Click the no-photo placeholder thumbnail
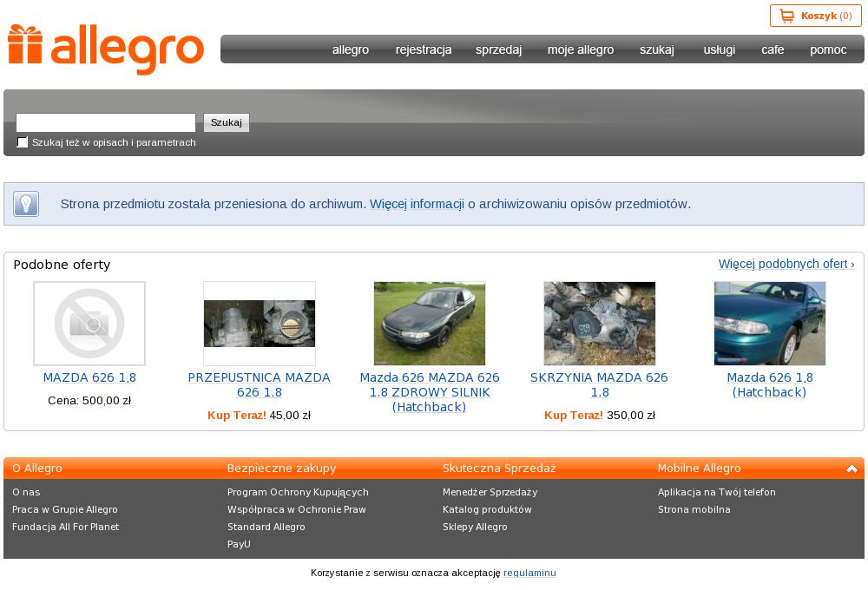Image resolution: width=868 pixels, height=590 pixels. [89, 324]
